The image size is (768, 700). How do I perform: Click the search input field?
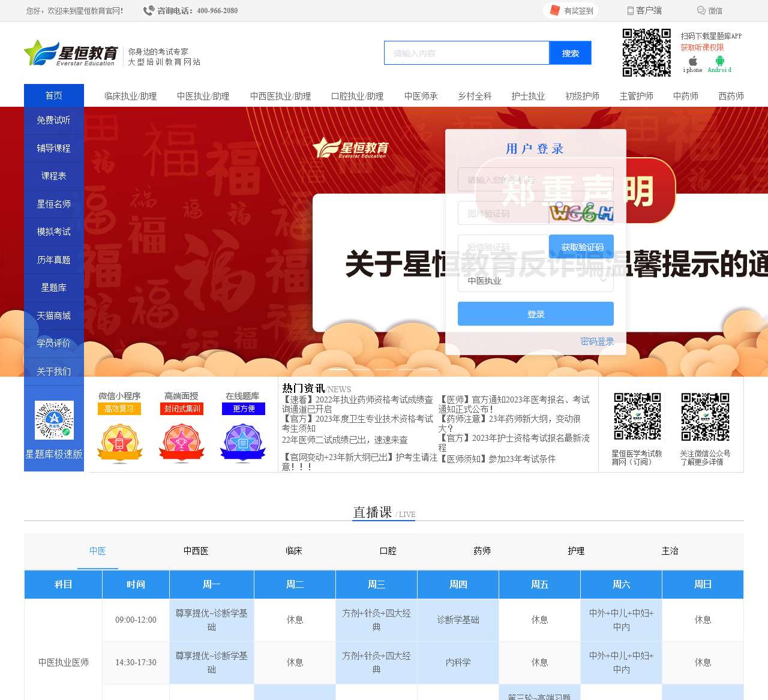(x=467, y=53)
